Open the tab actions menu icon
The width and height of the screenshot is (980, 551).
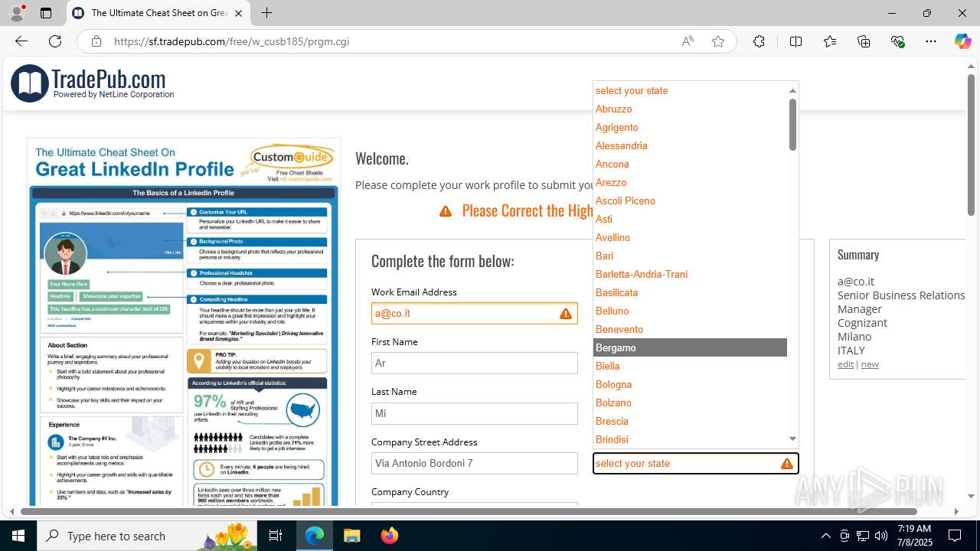[x=46, y=13]
